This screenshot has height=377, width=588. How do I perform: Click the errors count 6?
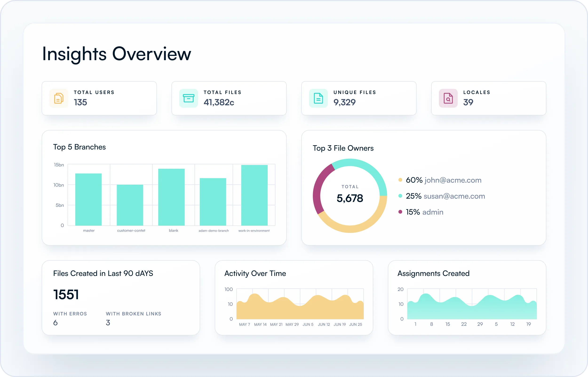[x=56, y=323]
